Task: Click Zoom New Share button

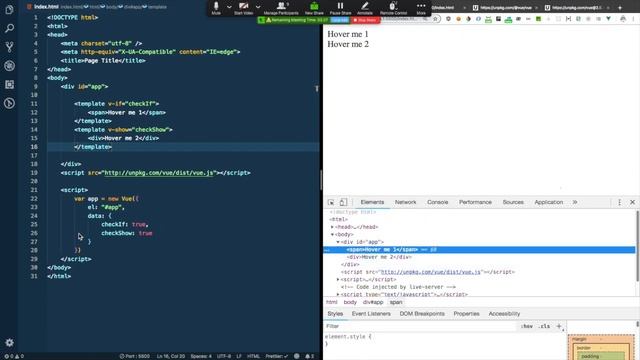Action: 314,8
